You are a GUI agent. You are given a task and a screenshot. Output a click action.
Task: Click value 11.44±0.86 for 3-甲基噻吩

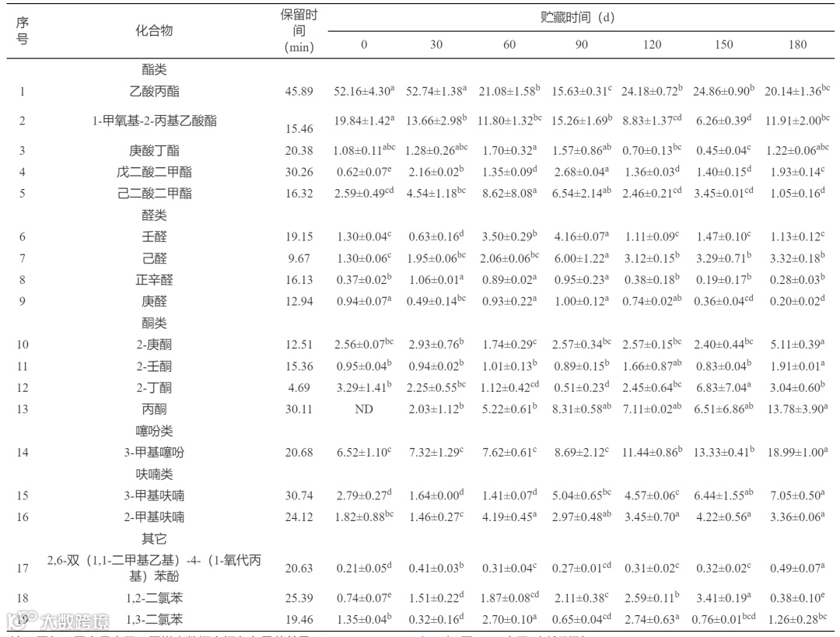pyautogui.click(x=652, y=452)
